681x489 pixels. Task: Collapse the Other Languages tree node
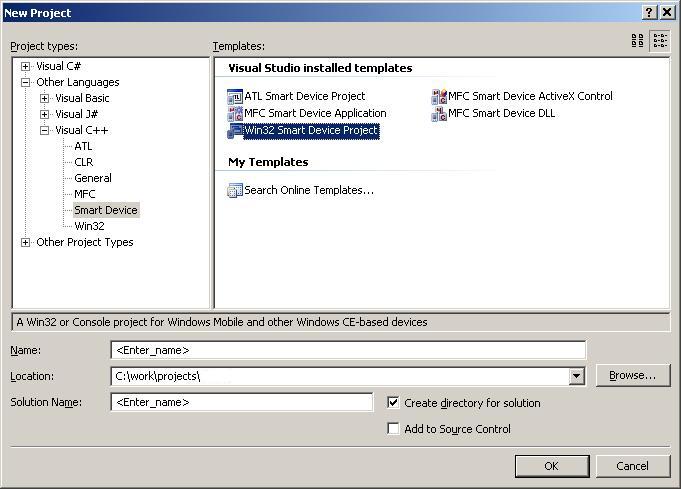pos(26,82)
